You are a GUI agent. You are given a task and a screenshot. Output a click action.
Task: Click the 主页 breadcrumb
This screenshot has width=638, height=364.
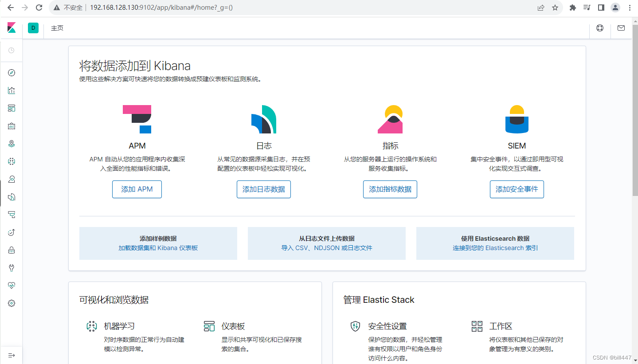(x=57, y=28)
